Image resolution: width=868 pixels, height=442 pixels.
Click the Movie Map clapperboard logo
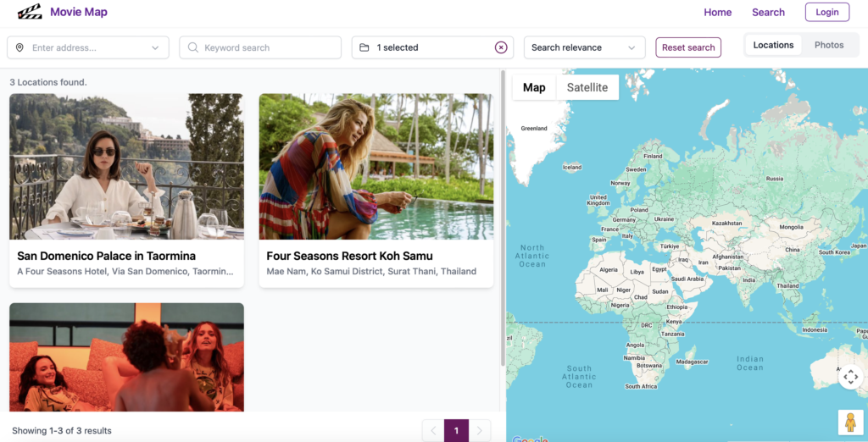(30, 12)
